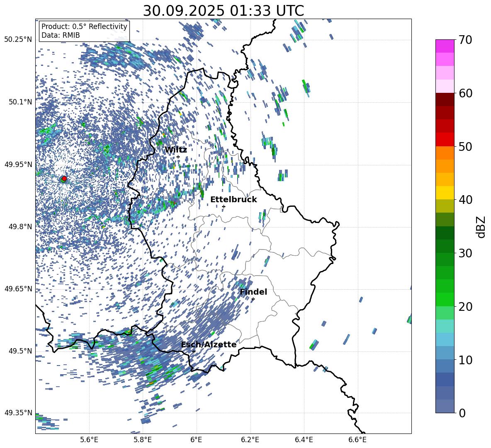
Task: Click the Esch/Alzette city label
Action: pyautogui.click(x=209, y=344)
